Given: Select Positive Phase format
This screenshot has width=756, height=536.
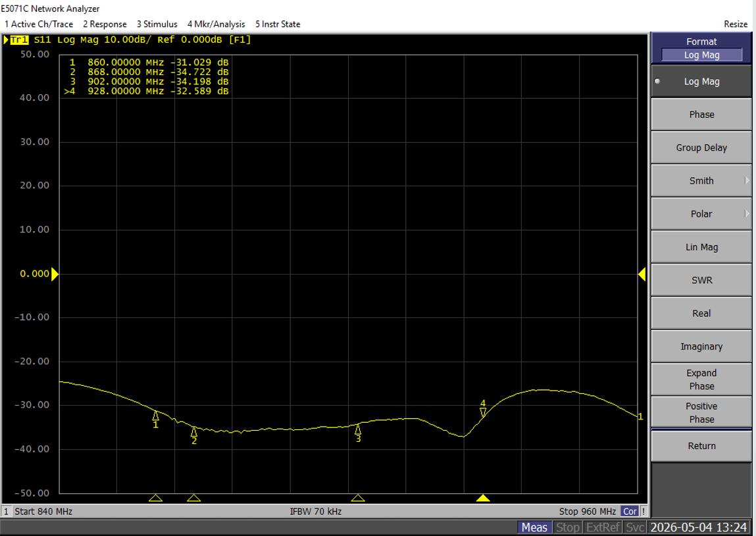Looking at the screenshot, I should 701,412.
